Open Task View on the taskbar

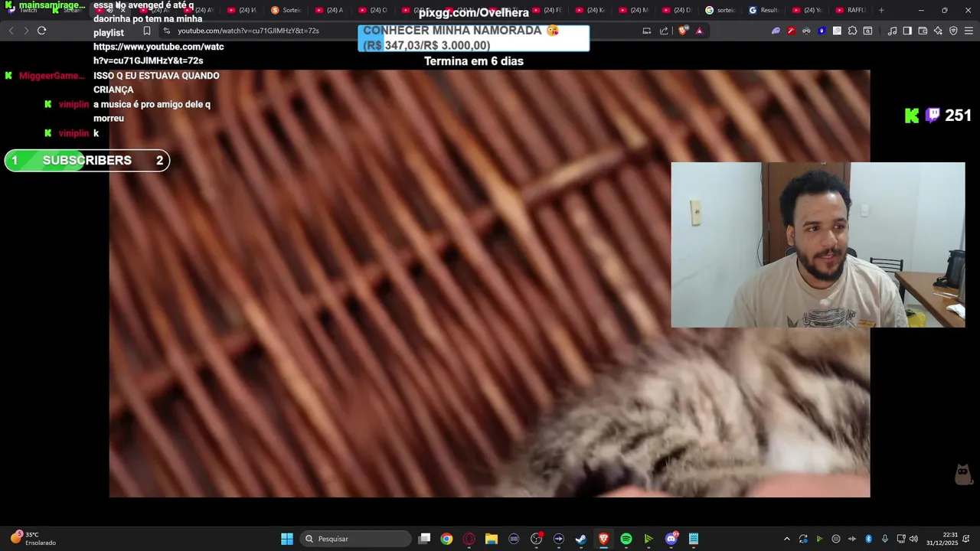(x=425, y=539)
